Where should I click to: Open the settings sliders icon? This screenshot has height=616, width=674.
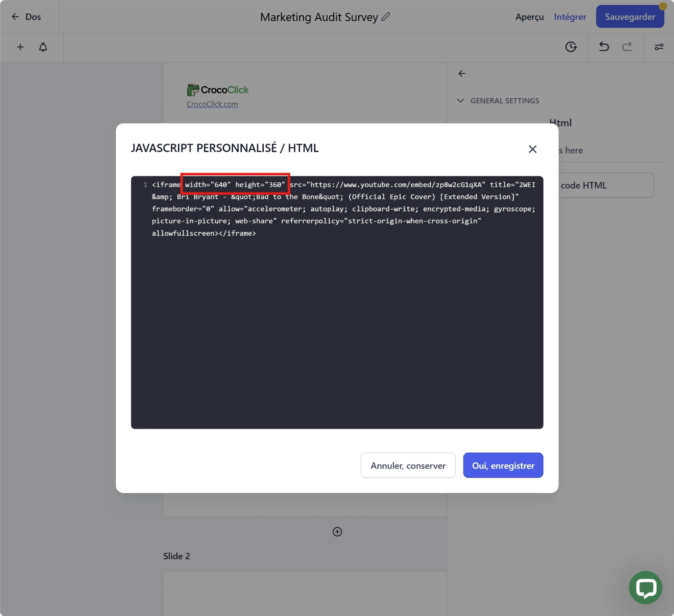click(x=659, y=47)
